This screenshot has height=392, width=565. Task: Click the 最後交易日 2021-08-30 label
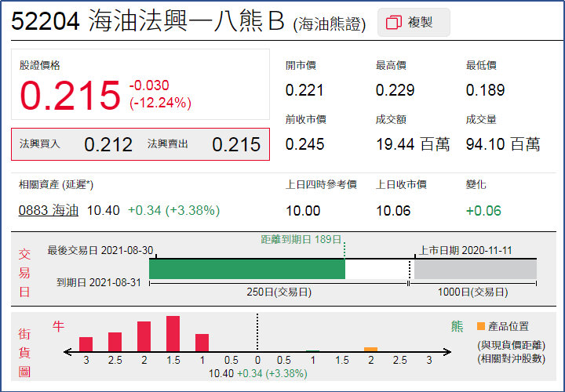100,250
